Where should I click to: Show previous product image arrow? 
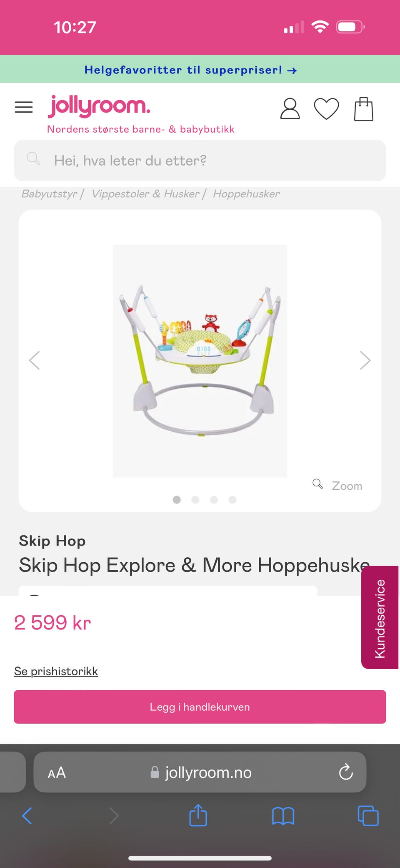35,360
